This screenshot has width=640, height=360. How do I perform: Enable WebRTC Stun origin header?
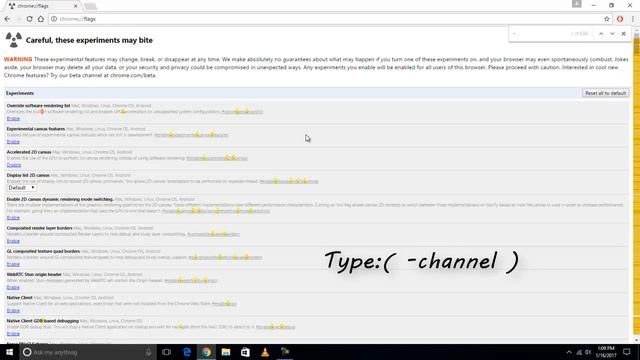[x=13, y=287]
